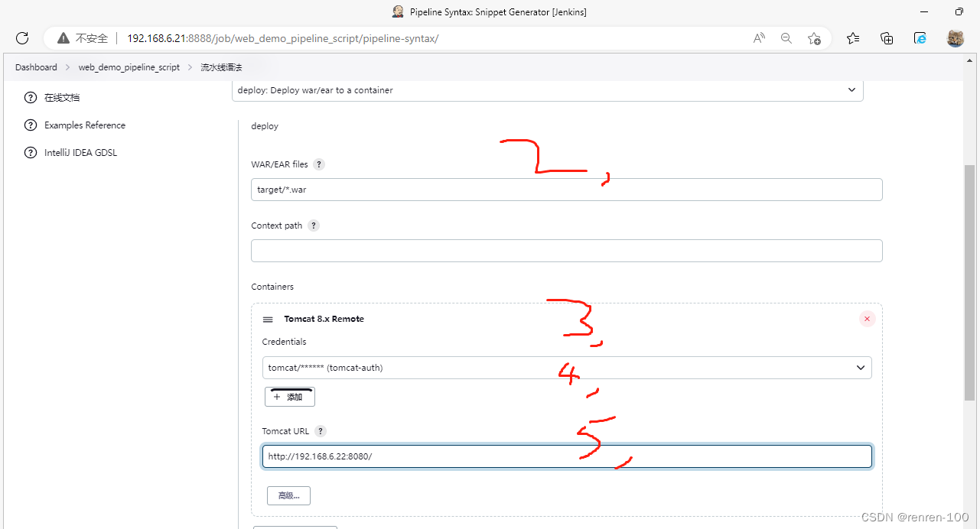Click help icon beside Examples Reference
This screenshot has width=980, height=529.
click(x=31, y=125)
